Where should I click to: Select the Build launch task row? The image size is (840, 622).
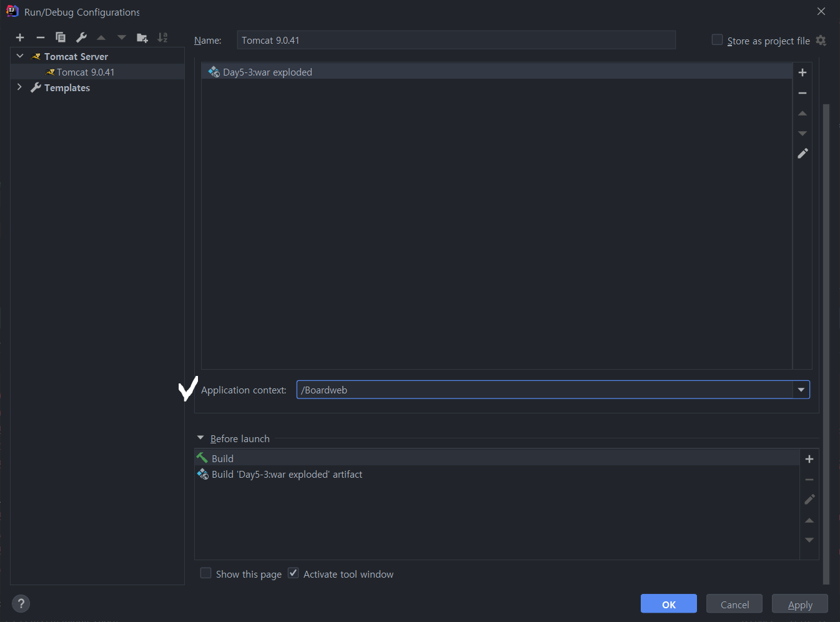tap(497, 458)
